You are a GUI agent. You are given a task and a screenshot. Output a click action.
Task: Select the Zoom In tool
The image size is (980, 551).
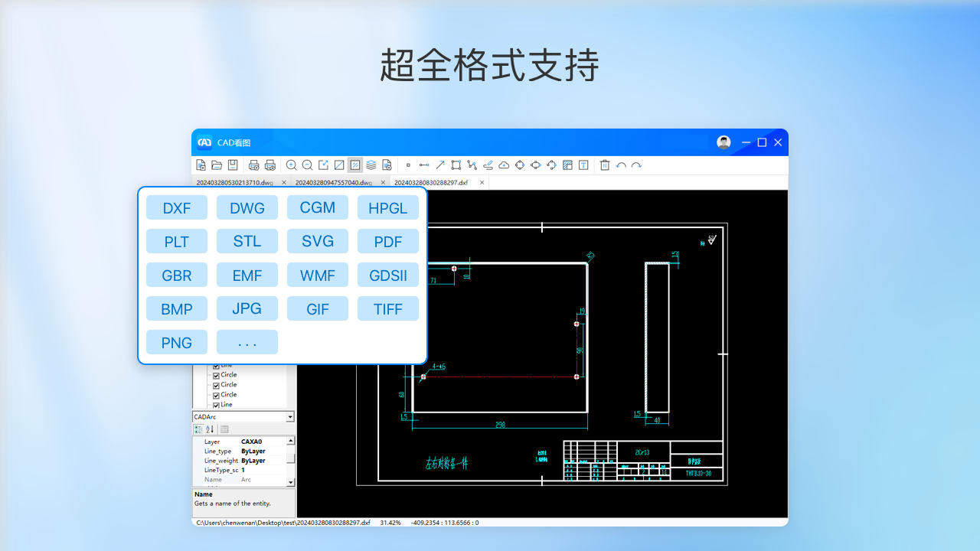(292, 165)
